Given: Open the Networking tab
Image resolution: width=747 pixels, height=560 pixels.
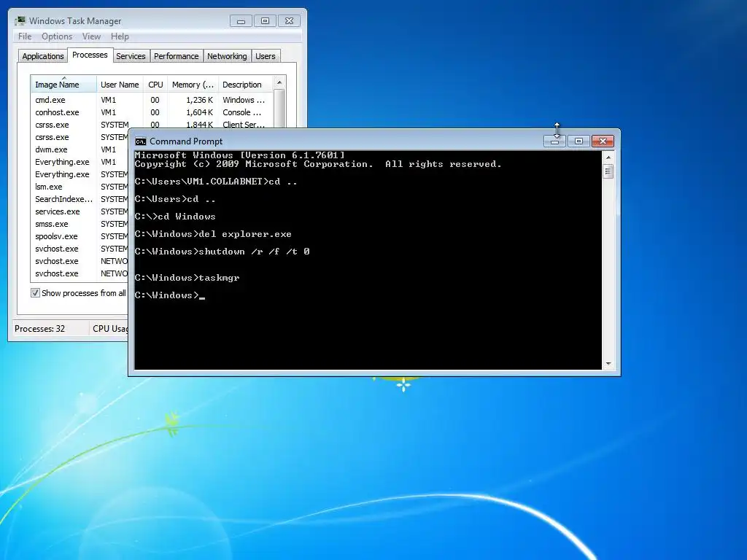Looking at the screenshot, I should tap(227, 56).
